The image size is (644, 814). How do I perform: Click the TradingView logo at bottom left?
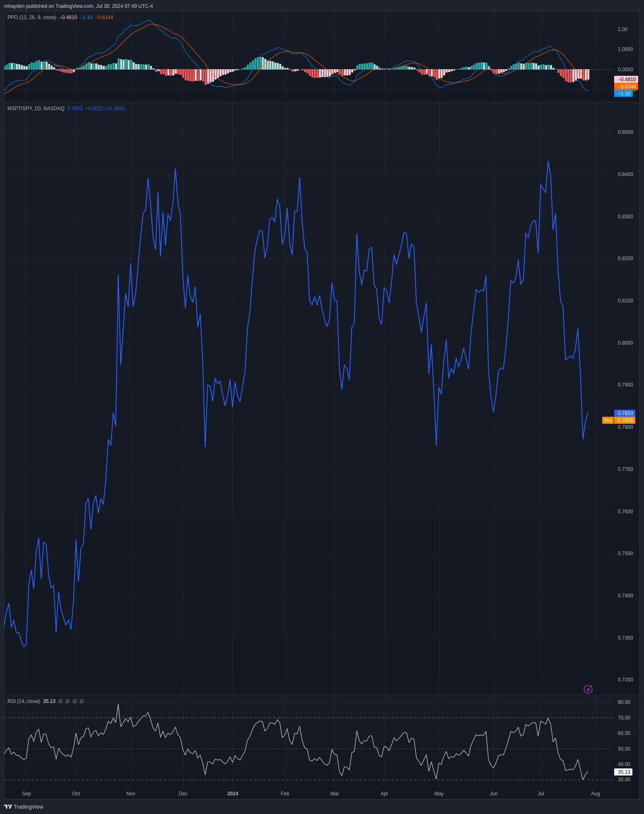24,807
